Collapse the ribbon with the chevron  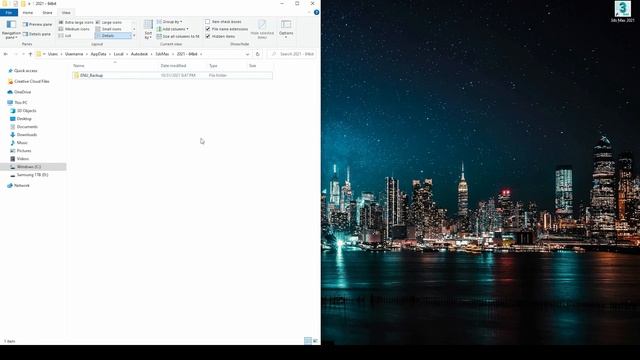click(309, 13)
